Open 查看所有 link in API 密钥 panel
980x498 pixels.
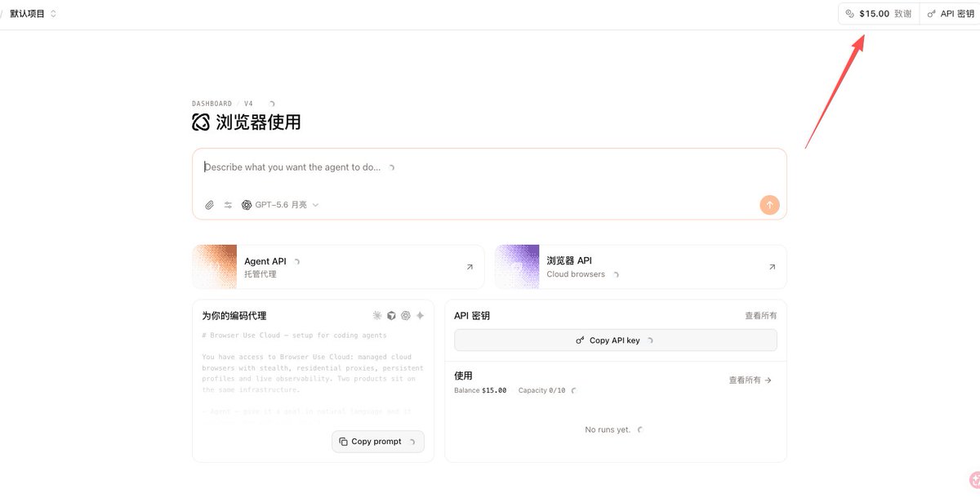point(760,316)
